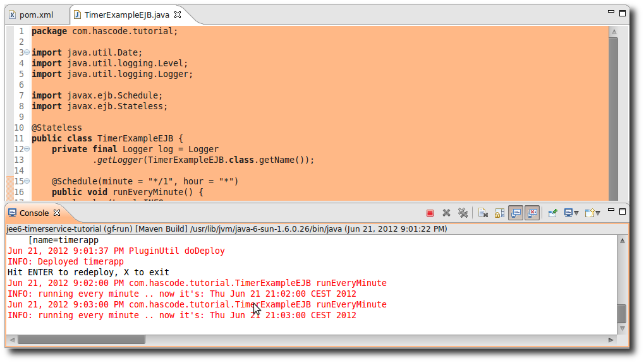This screenshot has width=644, height=363.
Task: Click the editor scrollbar up arrow
Action: [614, 32]
